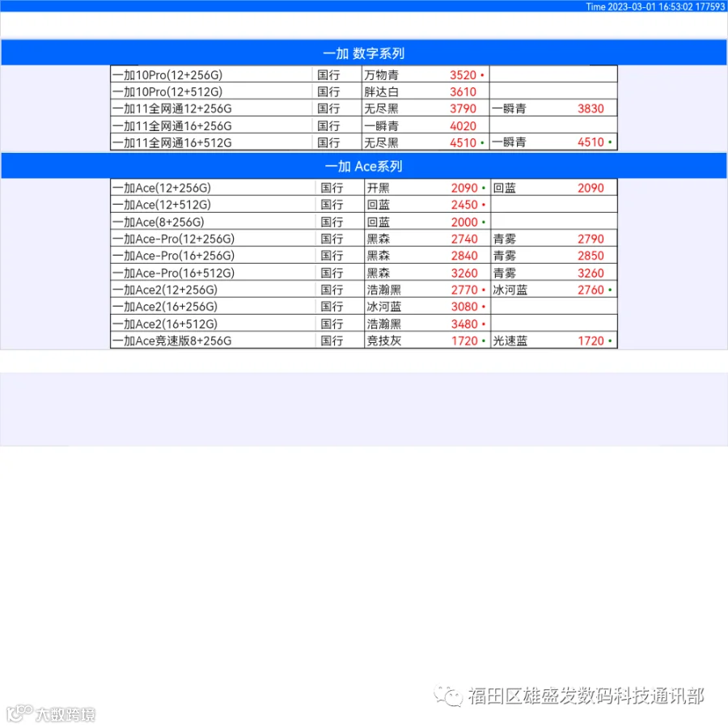Click price 2760 for 冰河蓝

coord(590,290)
